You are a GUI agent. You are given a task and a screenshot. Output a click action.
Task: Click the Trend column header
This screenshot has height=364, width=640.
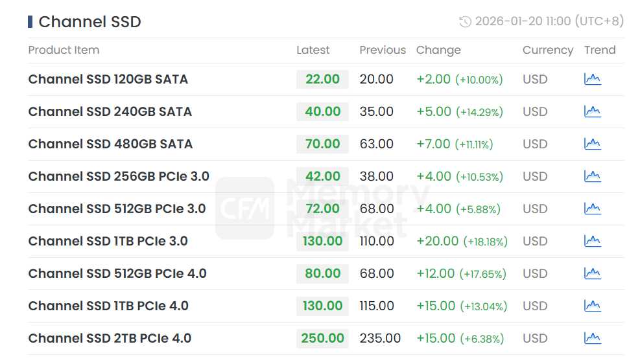(599, 50)
